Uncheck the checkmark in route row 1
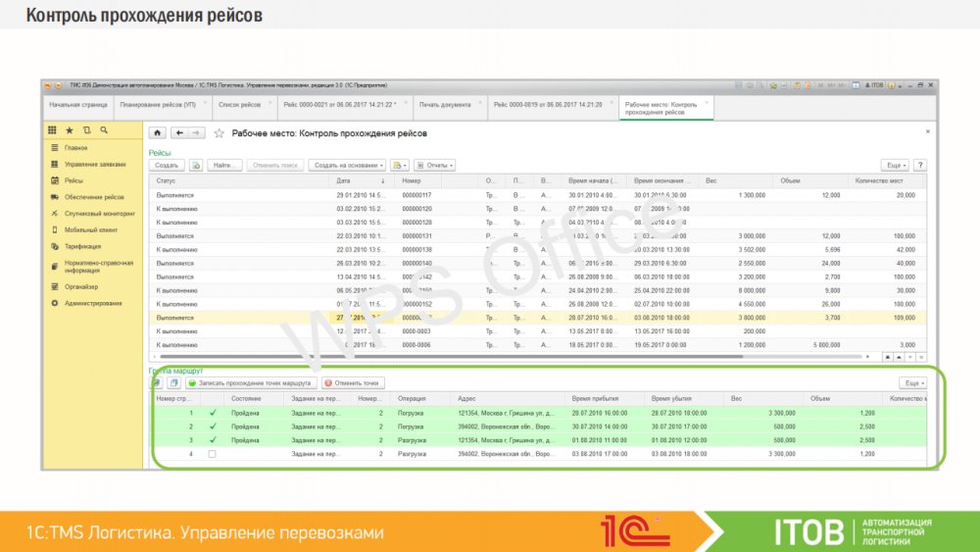The height and width of the screenshot is (552, 980). click(212, 413)
